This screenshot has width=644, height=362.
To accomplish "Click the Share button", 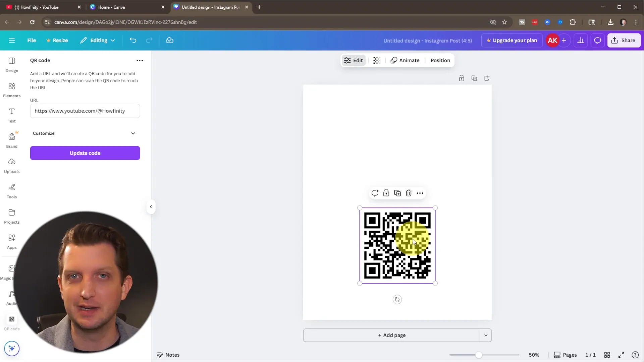I will coord(624,40).
